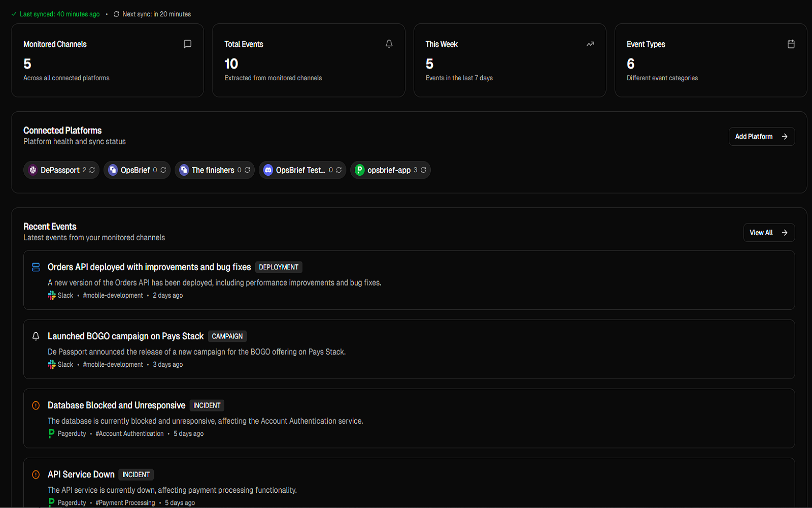The height and width of the screenshot is (508, 812).
Task: Click the DEPLOYMENT tag badge
Action: pos(279,267)
